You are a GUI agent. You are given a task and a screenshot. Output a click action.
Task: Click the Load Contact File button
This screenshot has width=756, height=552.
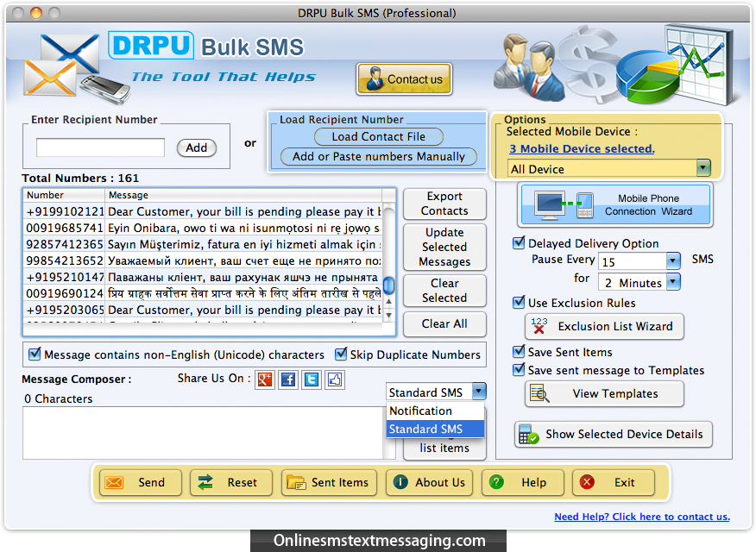click(x=377, y=136)
